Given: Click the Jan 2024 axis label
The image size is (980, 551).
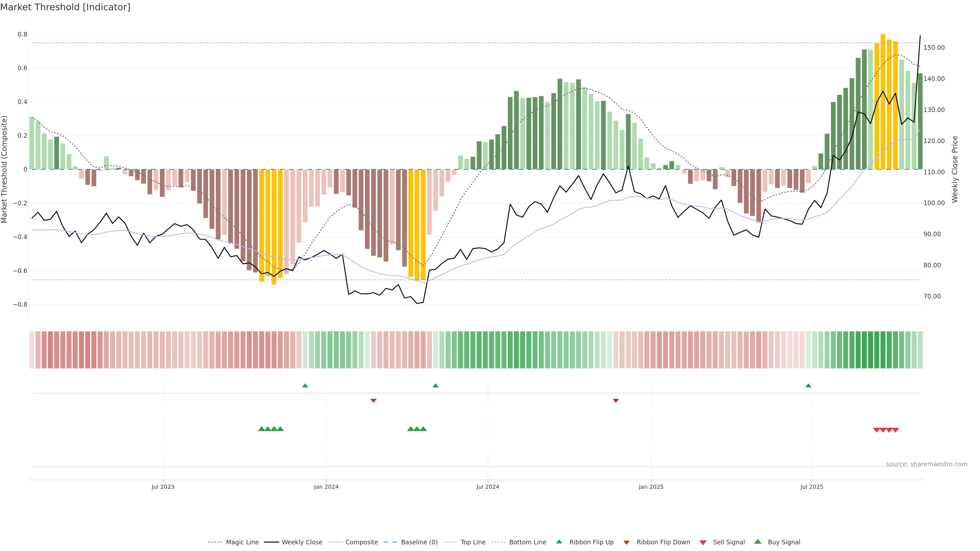Looking at the screenshot, I should pos(326,487).
